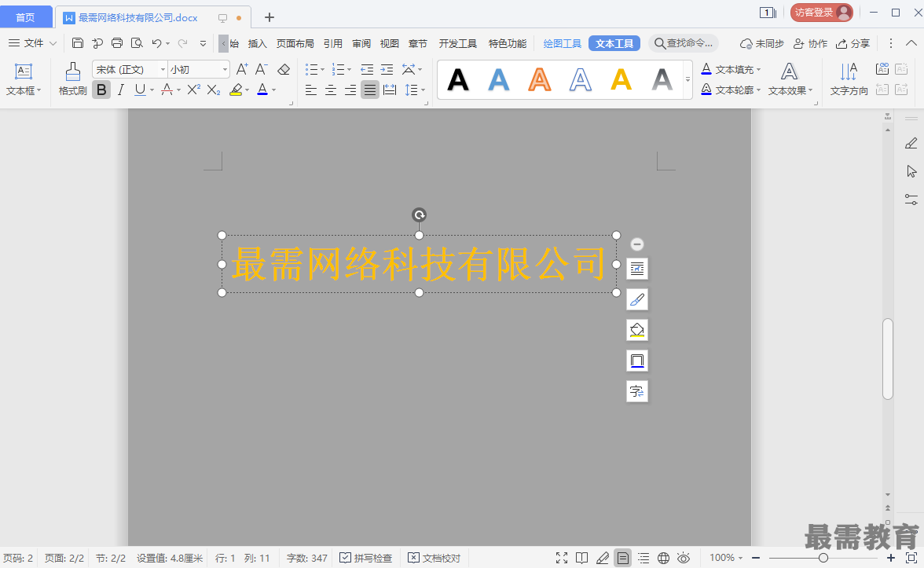Switch to the 插入 insert tab
Image resolution: width=924 pixels, height=568 pixels.
coord(258,44)
